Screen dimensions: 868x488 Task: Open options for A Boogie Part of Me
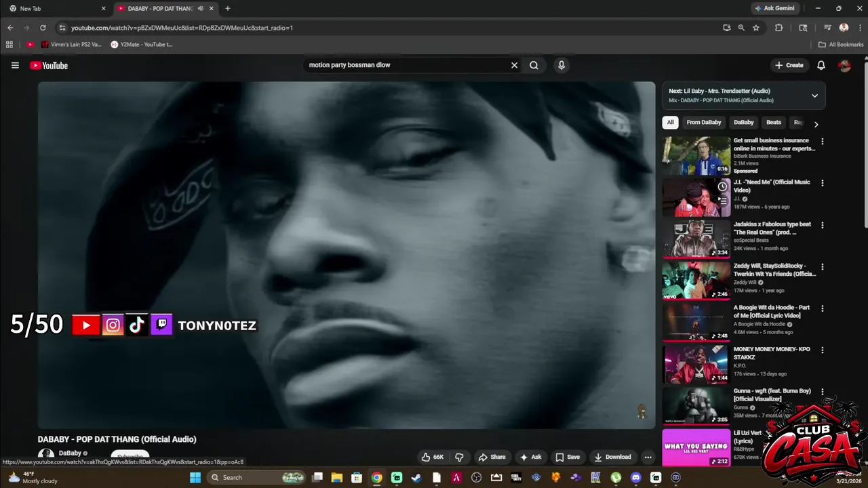click(823, 308)
